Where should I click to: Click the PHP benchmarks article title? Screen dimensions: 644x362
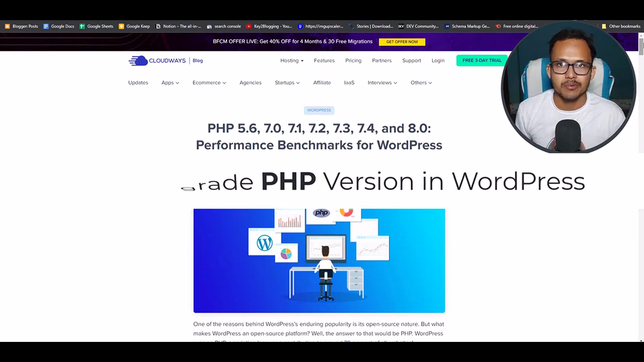[x=319, y=137]
